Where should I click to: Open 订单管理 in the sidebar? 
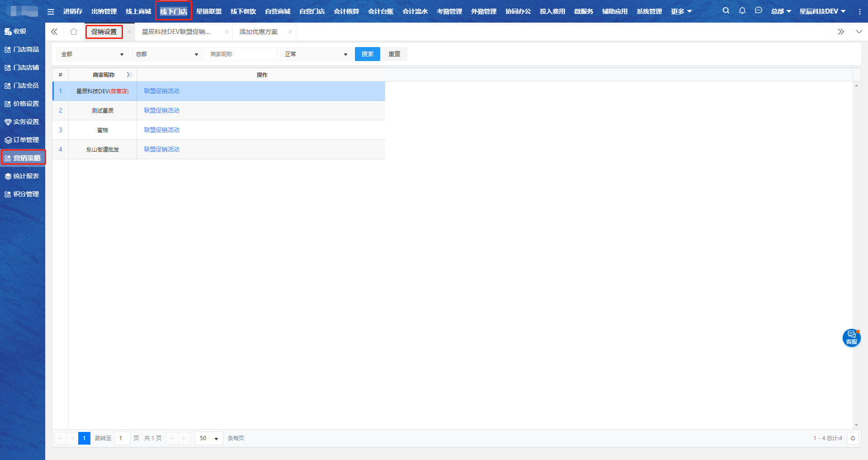23,140
